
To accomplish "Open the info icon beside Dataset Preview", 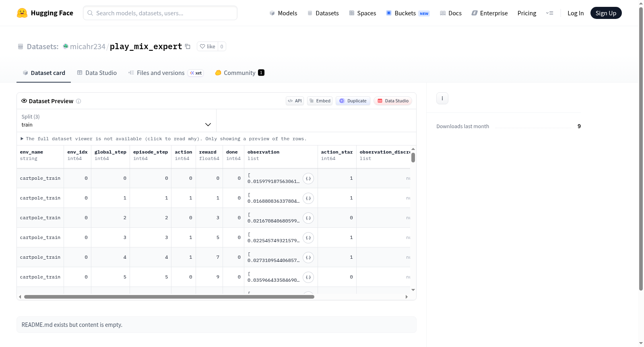I will (78, 101).
